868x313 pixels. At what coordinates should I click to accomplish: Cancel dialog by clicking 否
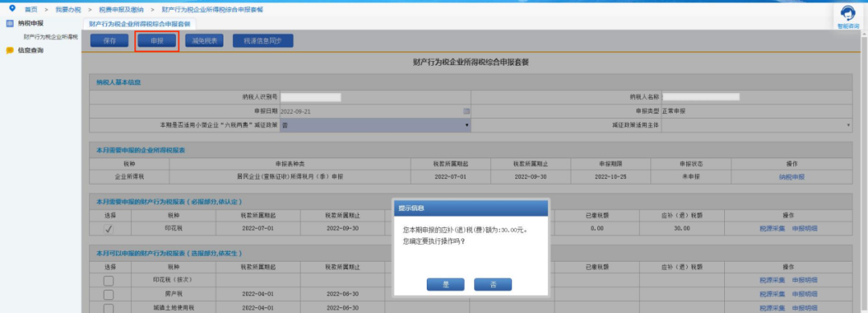(x=493, y=285)
